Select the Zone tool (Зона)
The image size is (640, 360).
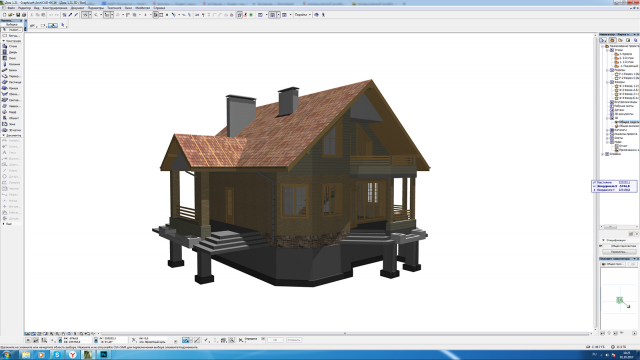coord(11,124)
